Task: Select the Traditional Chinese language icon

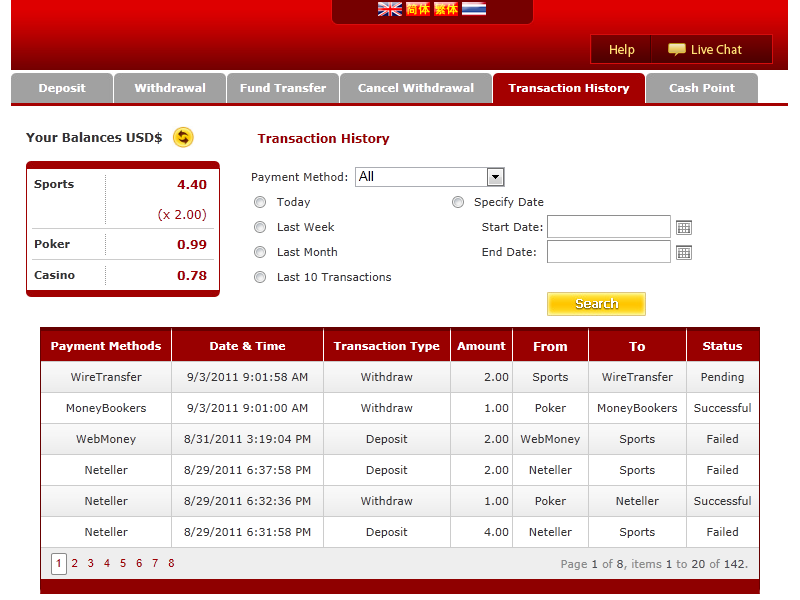Action: [445, 9]
